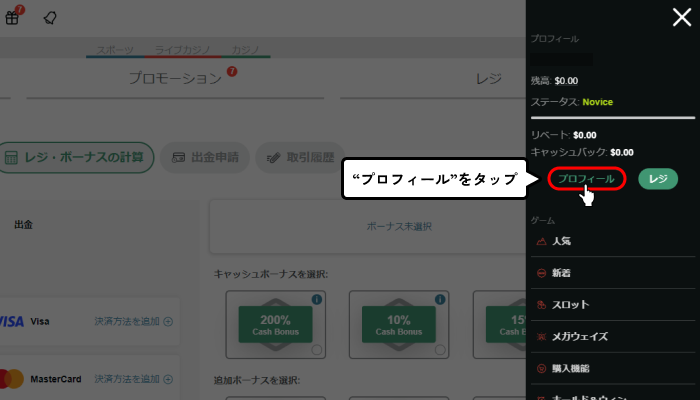The image size is (700, 400).
Task: Select レジ・ボーナスの計算 button
Action: point(75,158)
